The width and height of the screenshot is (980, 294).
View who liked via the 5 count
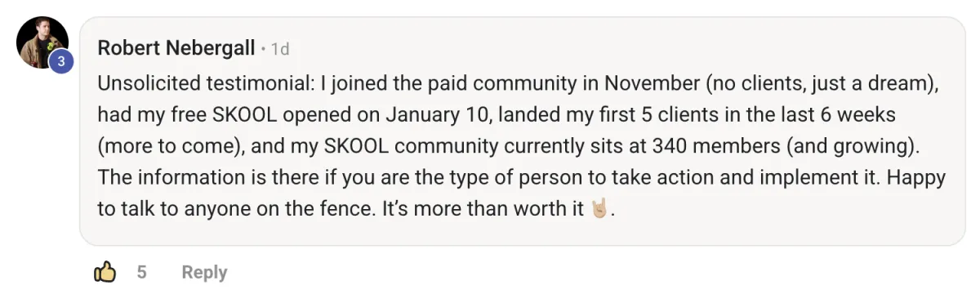(142, 272)
